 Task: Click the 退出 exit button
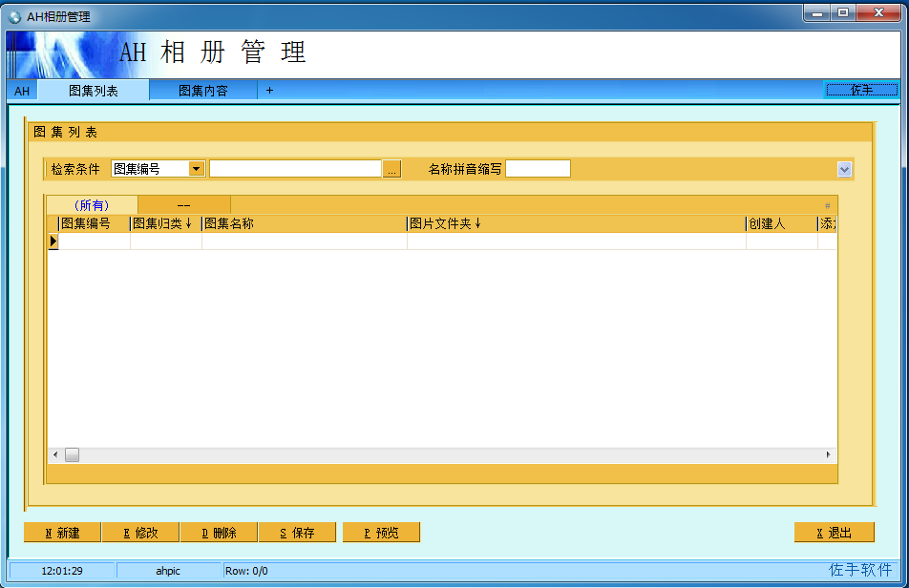click(834, 533)
